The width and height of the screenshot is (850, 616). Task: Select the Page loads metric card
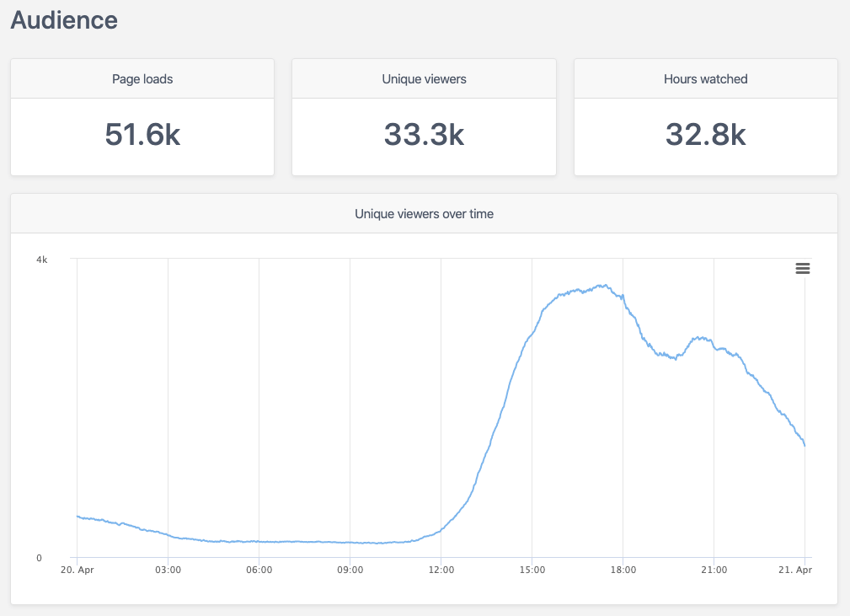pyautogui.click(x=142, y=117)
